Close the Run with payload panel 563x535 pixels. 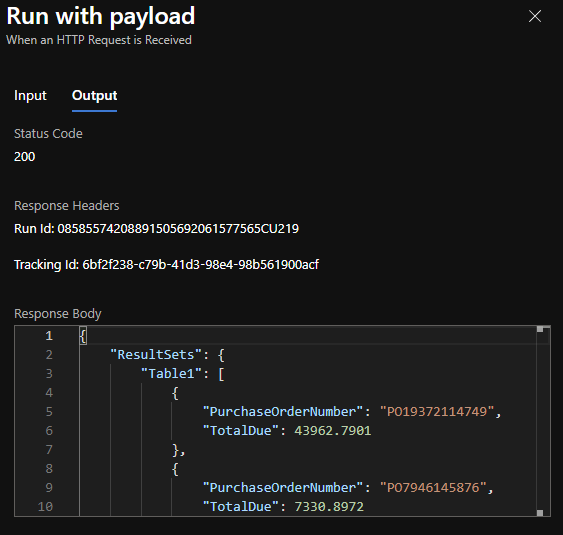pos(535,16)
